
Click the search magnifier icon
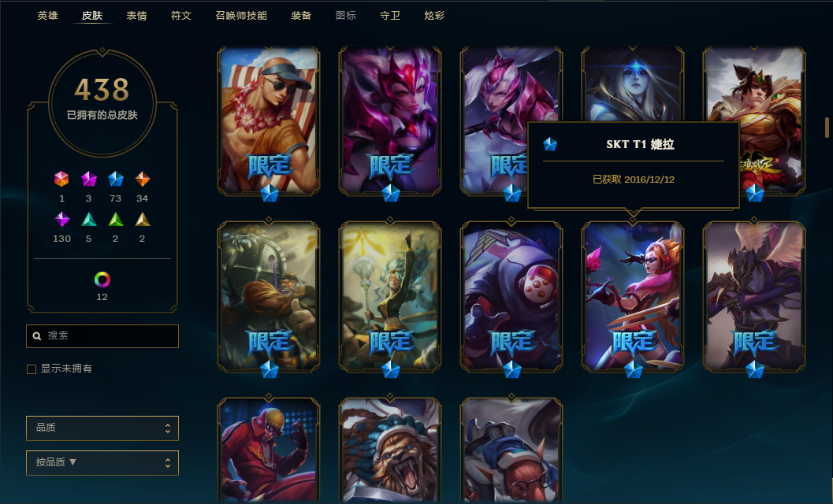coord(37,336)
